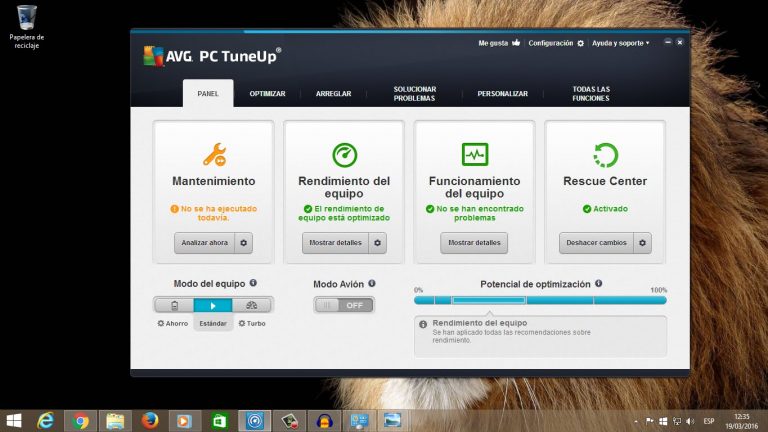
Task: Open Windows Store from the taskbar
Action: click(219, 421)
